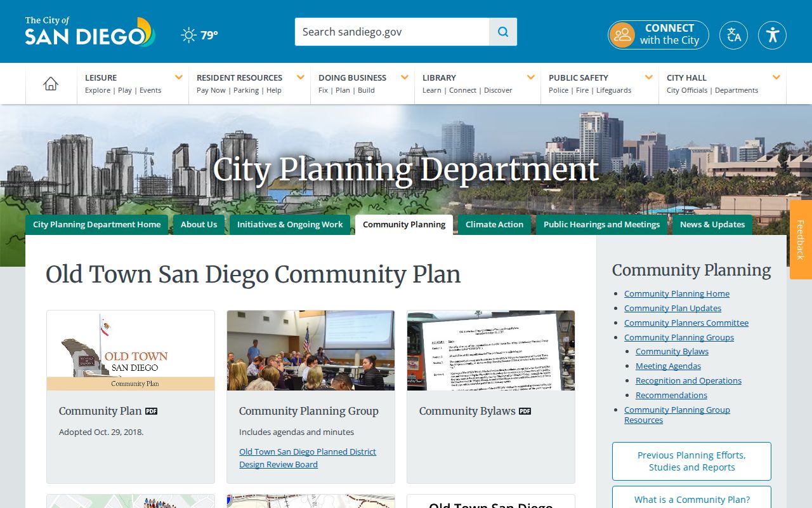Screen dimensions: 812x508
Task: Click the PDF icon beside Community Bylaws
Action: pos(525,411)
